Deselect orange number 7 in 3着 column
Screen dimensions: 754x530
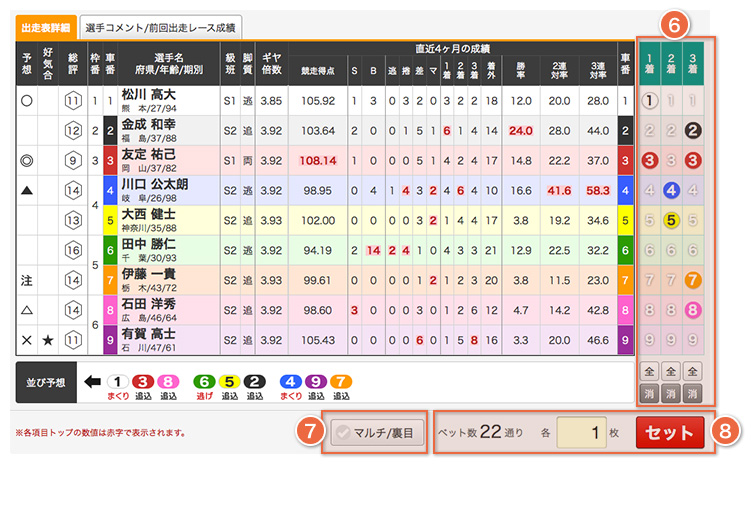(x=692, y=280)
